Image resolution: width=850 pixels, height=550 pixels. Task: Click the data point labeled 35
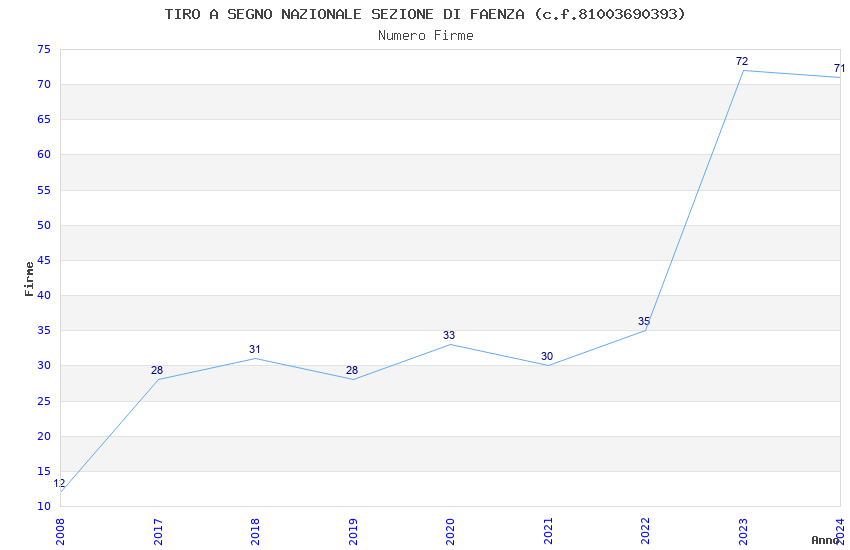[645, 330]
